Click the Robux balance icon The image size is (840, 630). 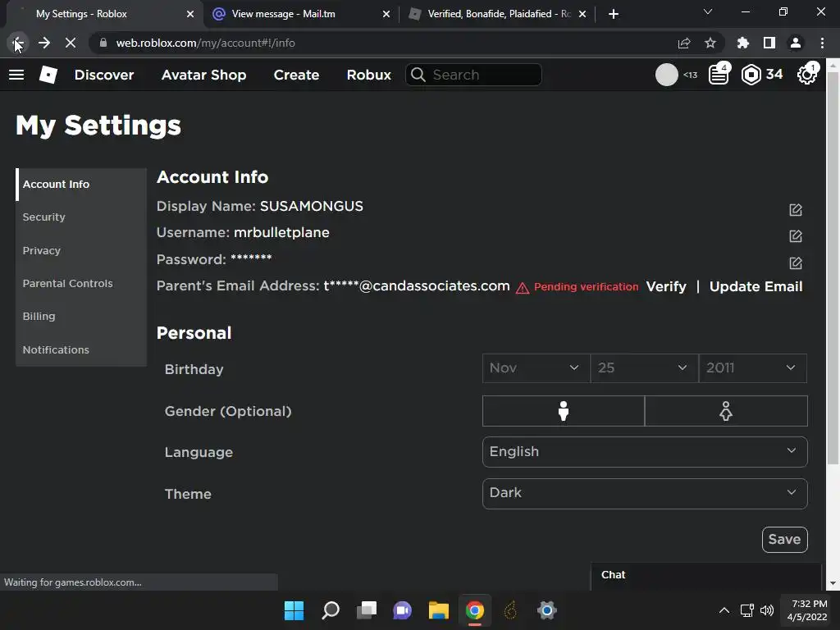click(751, 75)
